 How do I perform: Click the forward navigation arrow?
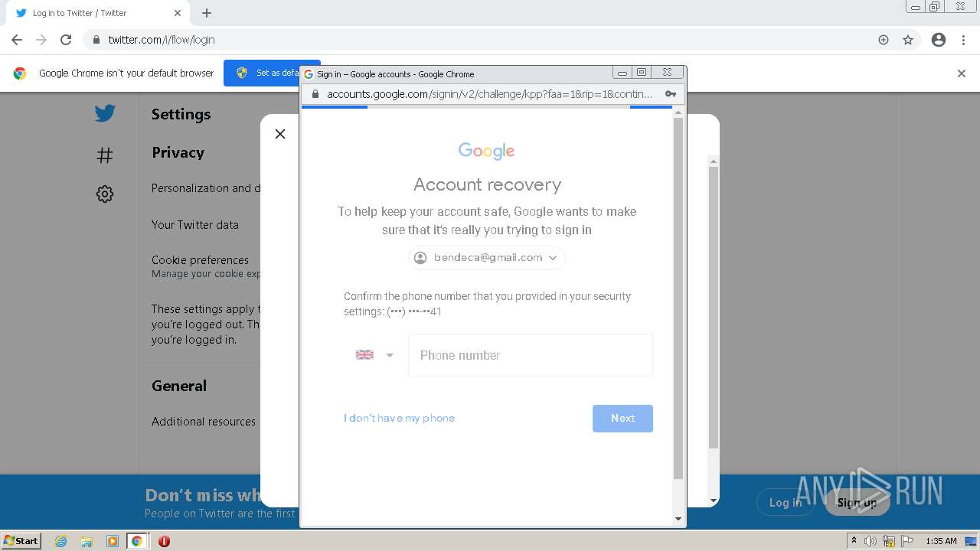click(x=41, y=40)
